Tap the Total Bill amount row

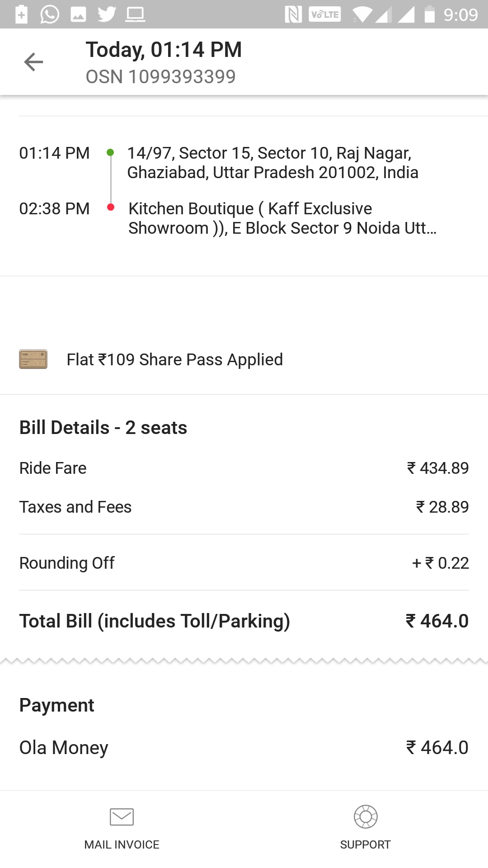pos(244,621)
